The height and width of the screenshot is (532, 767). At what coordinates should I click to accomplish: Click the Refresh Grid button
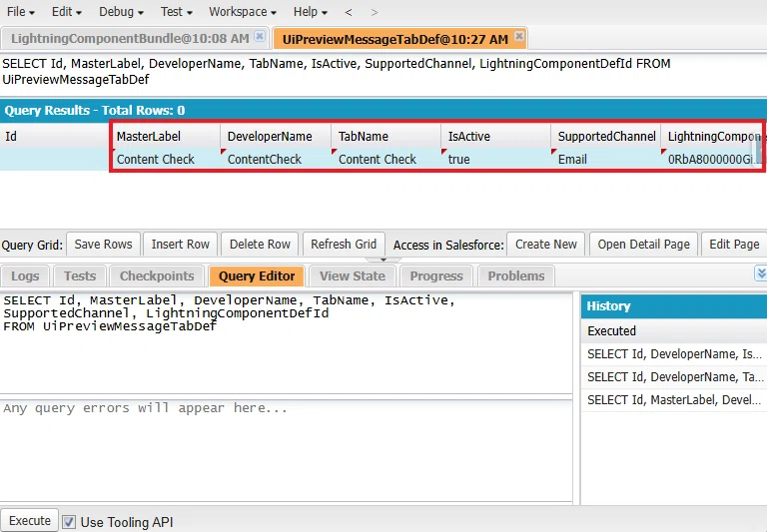pos(344,244)
